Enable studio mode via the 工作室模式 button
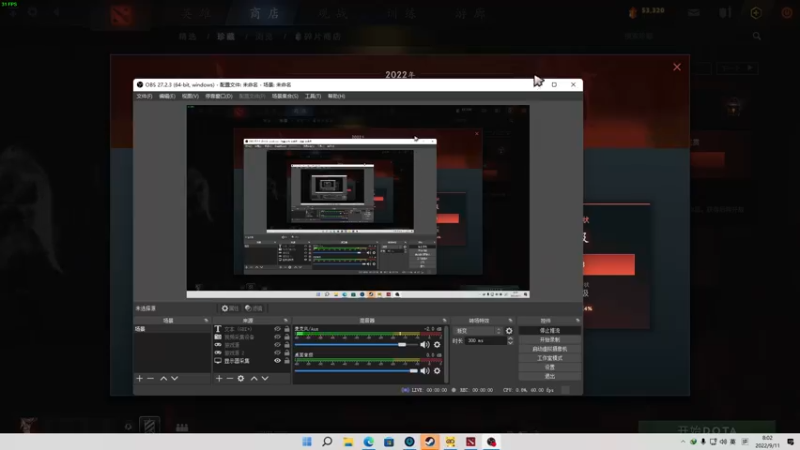Screen dimensions: 800x450 (549, 358)
